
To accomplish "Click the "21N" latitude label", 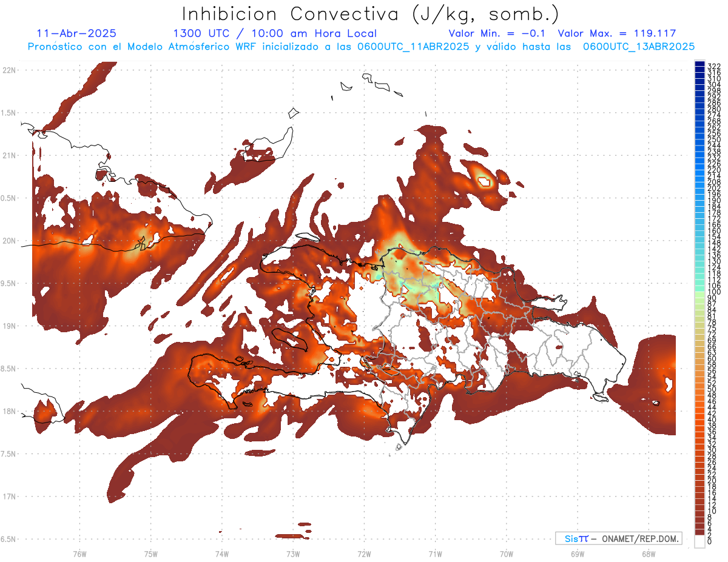I will pos(9,155).
